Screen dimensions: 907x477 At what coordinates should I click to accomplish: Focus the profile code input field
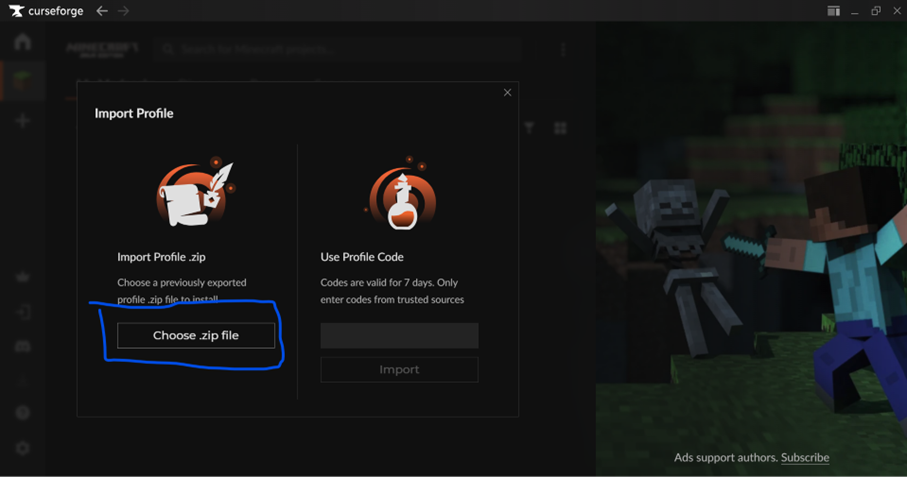point(399,335)
